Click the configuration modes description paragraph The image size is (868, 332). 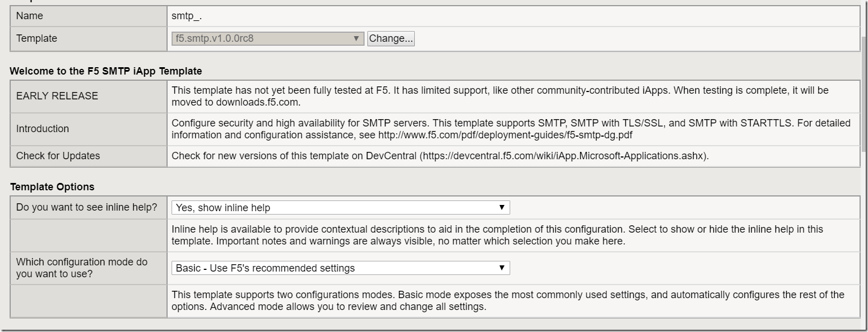pyautogui.click(x=508, y=301)
